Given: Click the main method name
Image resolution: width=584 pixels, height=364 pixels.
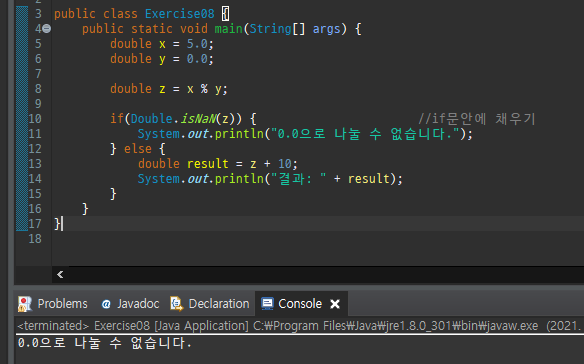Looking at the screenshot, I should point(229,29).
